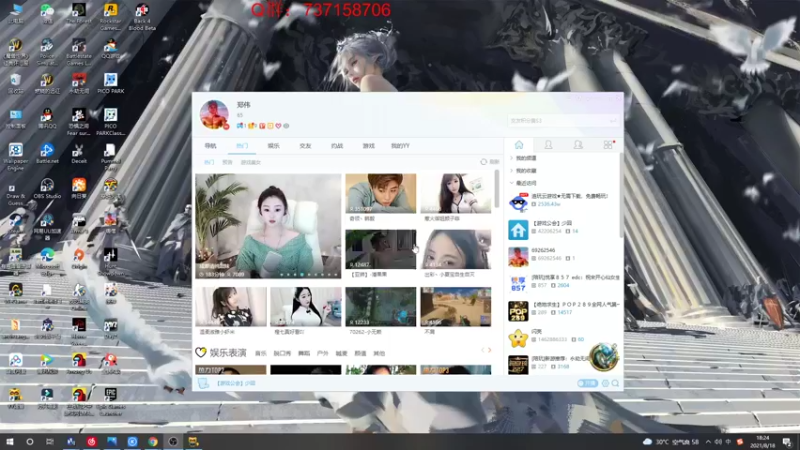Switch to the 交友 tab
Viewport: 800px width, 450px height.
click(x=305, y=146)
